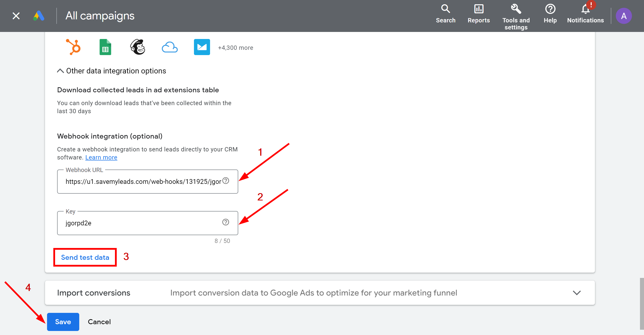Select the blue cloud integration icon
This screenshot has width=644, height=335.
pos(170,47)
